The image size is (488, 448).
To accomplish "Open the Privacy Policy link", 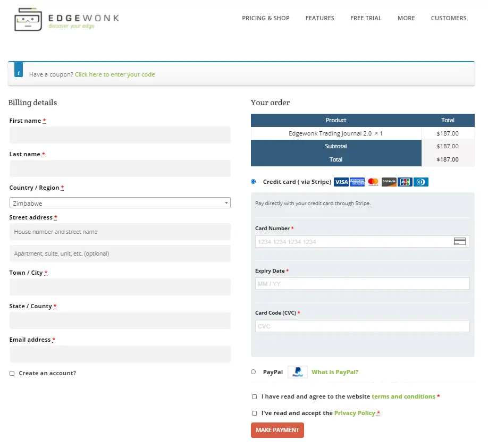I will pyautogui.click(x=355, y=413).
